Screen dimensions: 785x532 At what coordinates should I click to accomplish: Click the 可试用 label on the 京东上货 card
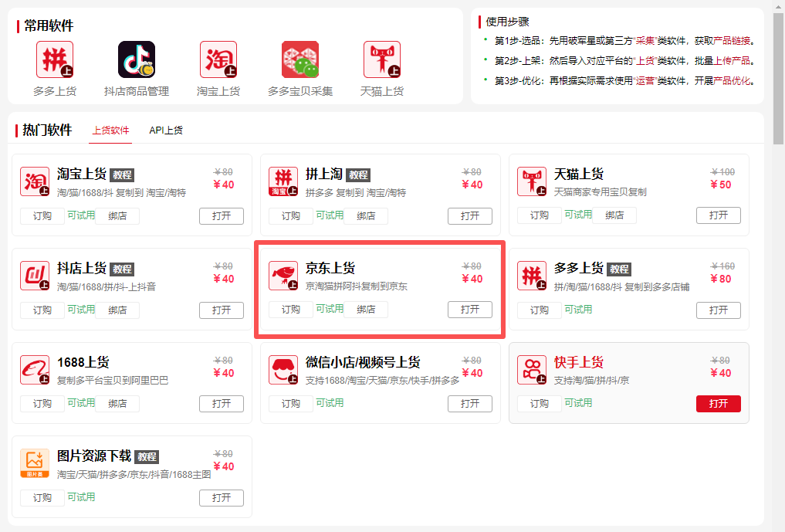[330, 309]
